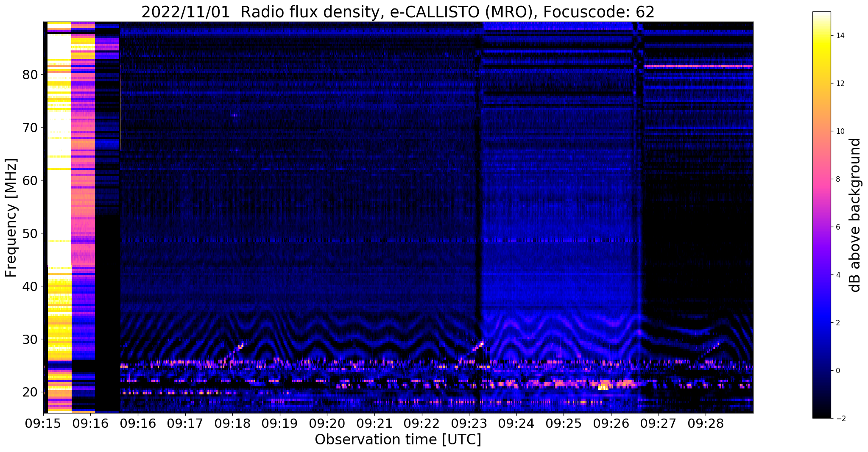Click the 09:24 time tick label
Viewport: 868px width, 452px height.
pos(516,424)
